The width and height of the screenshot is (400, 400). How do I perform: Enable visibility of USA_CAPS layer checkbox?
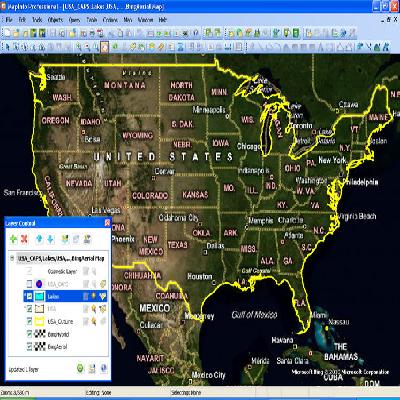[x=29, y=284]
